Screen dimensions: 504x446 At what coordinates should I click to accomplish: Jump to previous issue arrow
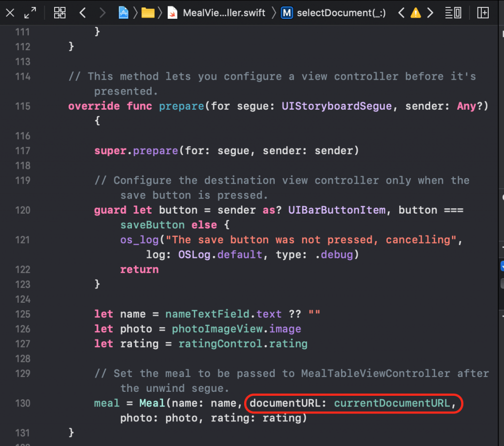(x=401, y=13)
